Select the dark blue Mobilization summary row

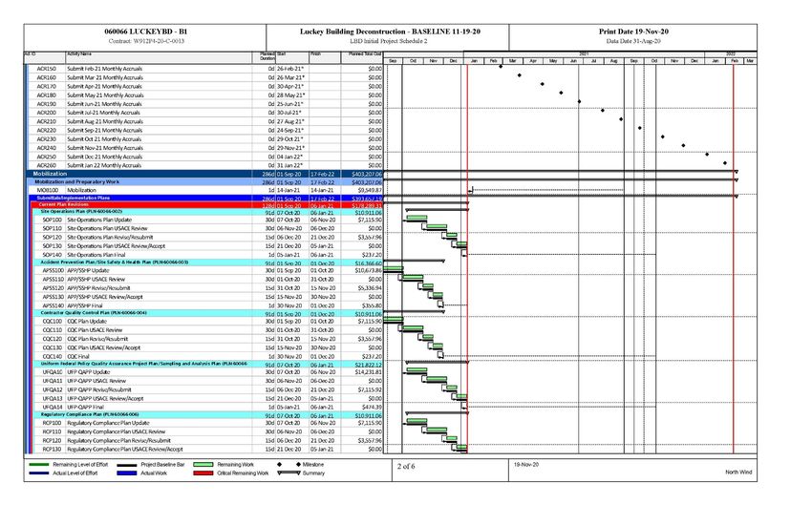pos(205,175)
